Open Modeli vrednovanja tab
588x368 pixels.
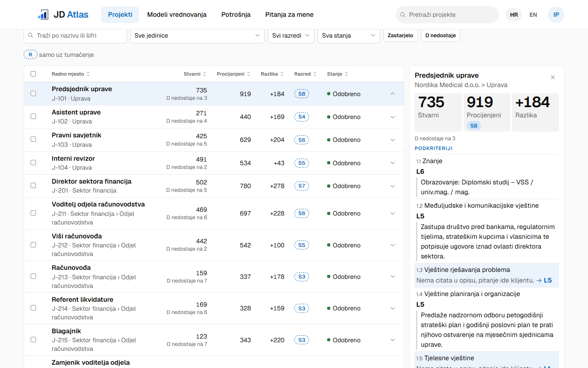[177, 15]
